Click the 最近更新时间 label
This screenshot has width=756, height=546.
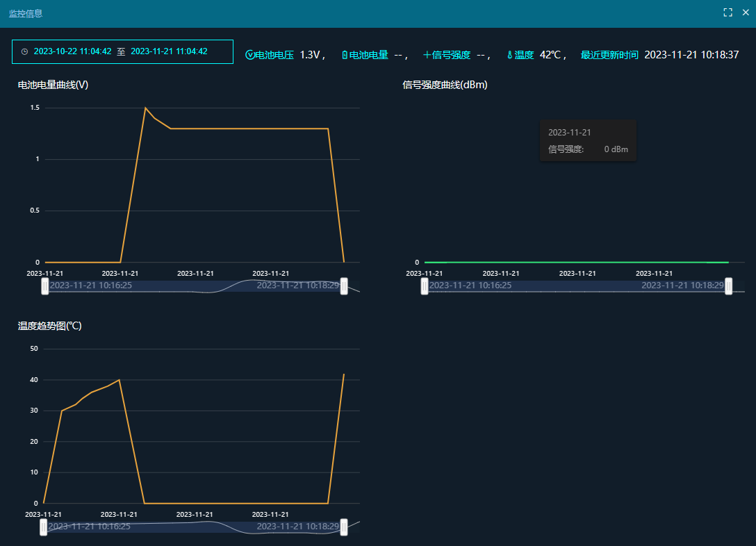click(609, 55)
